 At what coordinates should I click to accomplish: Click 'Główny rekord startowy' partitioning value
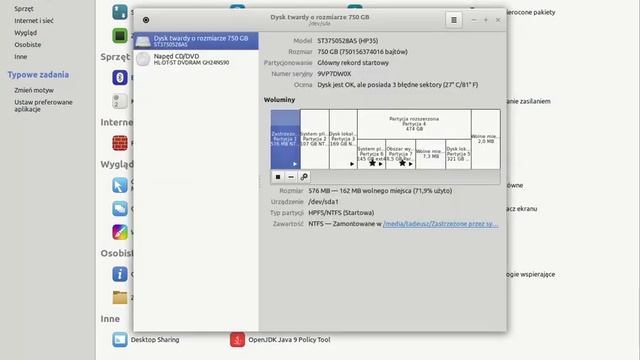(353, 63)
